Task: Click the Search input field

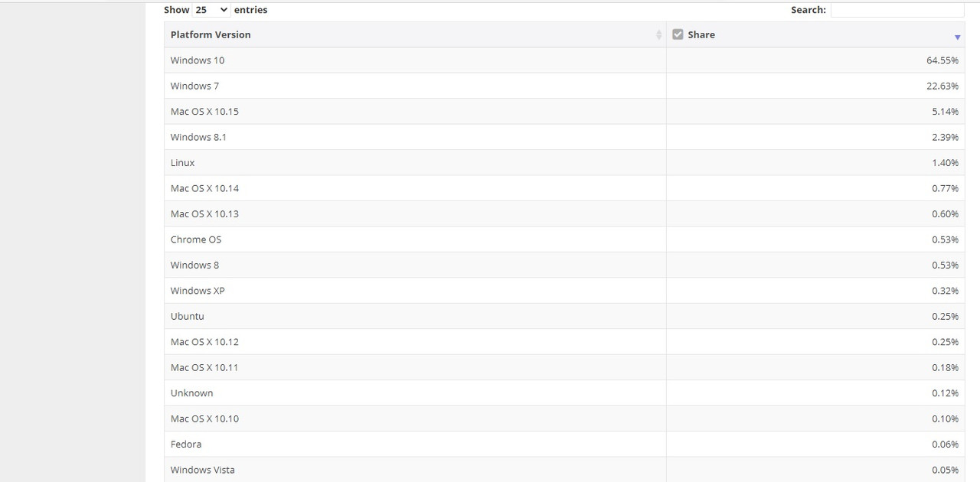Action: tap(897, 10)
